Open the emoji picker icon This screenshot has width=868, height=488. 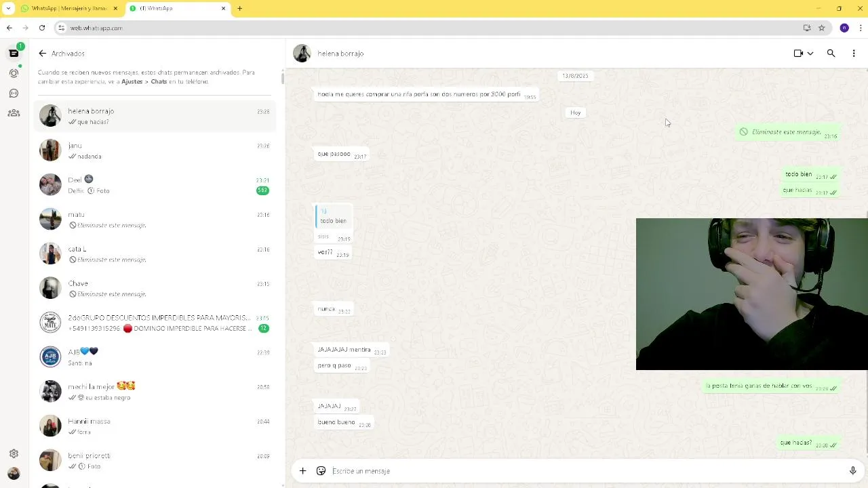[321, 470]
